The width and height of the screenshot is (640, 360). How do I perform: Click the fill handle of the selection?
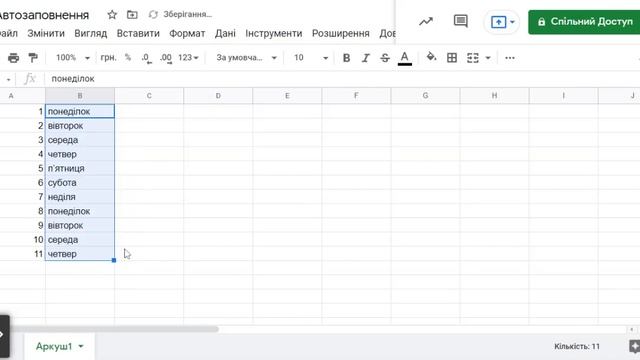pos(114,260)
